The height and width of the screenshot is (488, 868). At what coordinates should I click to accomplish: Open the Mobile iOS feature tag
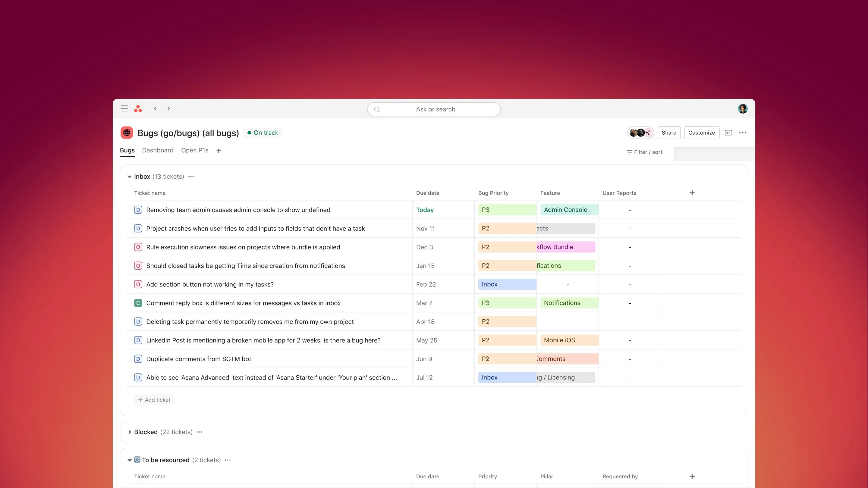(569, 340)
